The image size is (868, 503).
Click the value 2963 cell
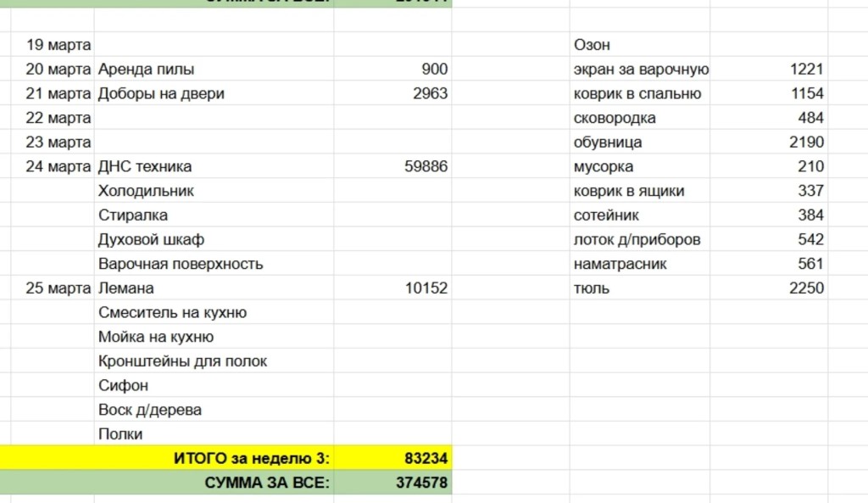[x=430, y=94]
